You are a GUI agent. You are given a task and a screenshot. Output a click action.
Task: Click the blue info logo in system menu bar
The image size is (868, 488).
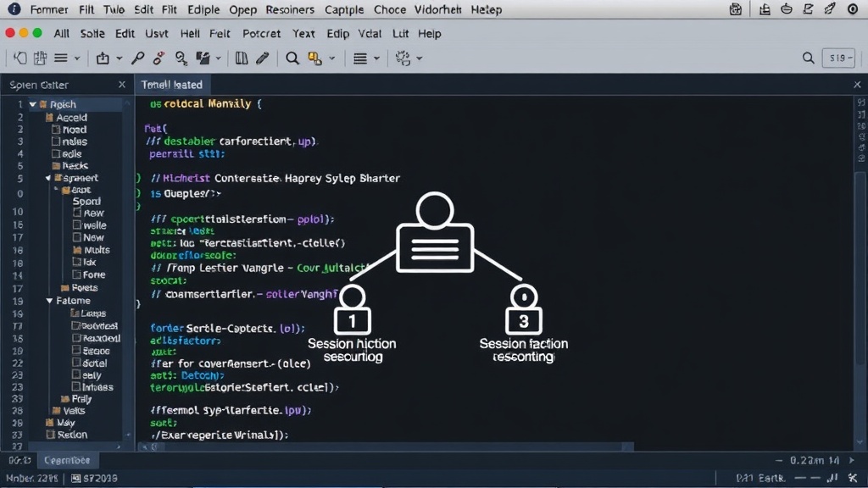click(14, 8)
